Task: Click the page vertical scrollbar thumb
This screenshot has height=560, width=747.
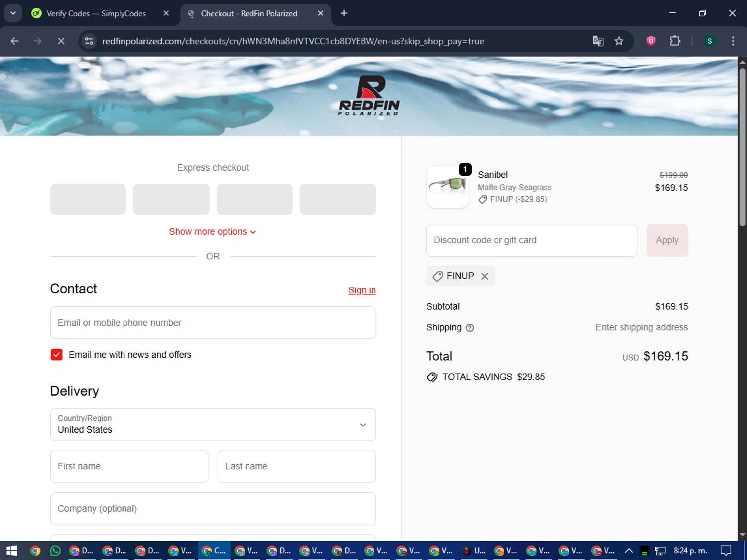Action: tap(742, 147)
